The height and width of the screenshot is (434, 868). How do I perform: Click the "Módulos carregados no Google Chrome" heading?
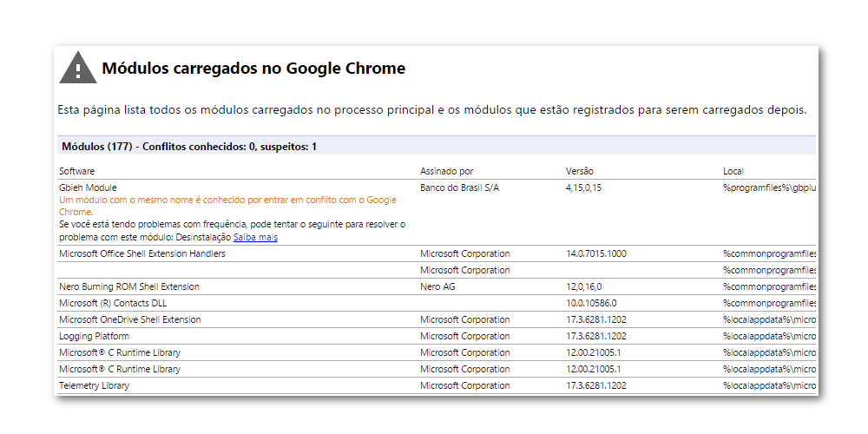[253, 69]
